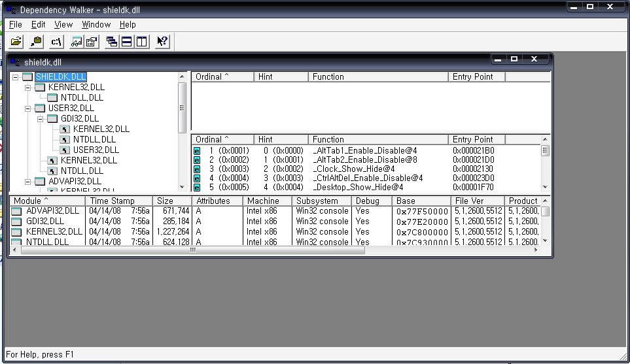
Task: Sort module list by Module column
Action: click(x=47, y=201)
